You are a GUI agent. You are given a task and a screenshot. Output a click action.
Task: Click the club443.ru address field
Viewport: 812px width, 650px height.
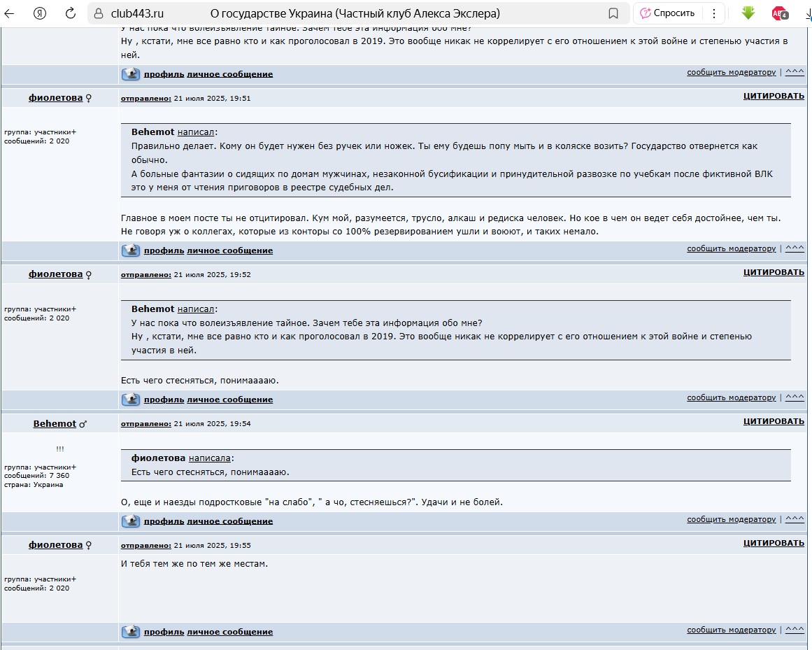137,13
